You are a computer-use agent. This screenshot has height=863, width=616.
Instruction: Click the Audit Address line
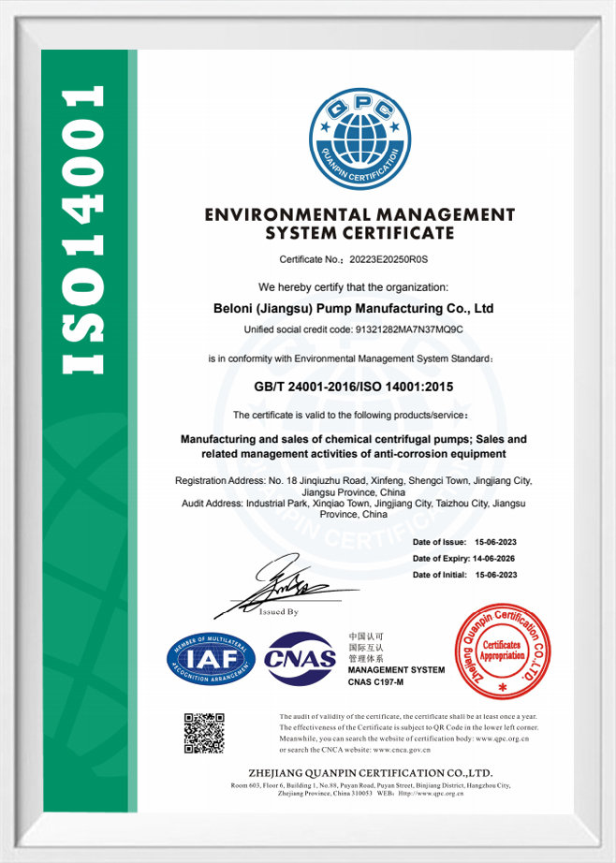[x=354, y=508]
